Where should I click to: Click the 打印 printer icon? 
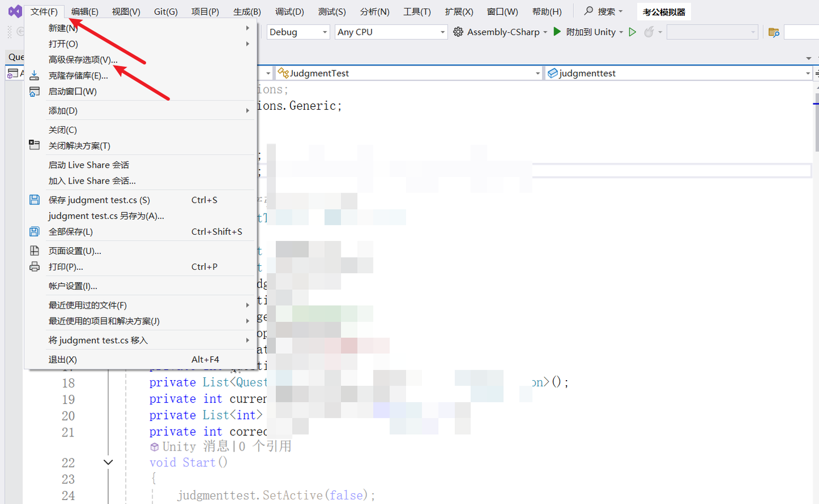(x=35, y=266)
